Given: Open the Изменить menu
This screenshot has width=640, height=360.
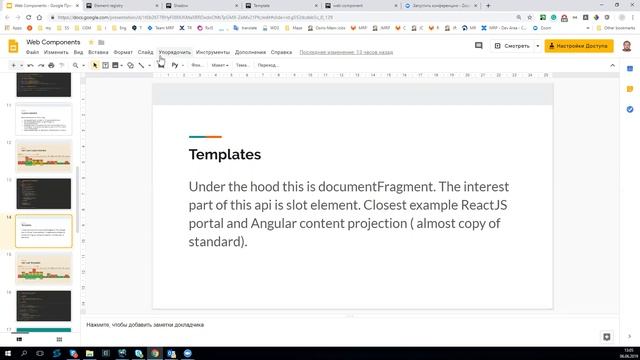Looking at the screenshot, I should pyautogui.click(x=56, y=52).
